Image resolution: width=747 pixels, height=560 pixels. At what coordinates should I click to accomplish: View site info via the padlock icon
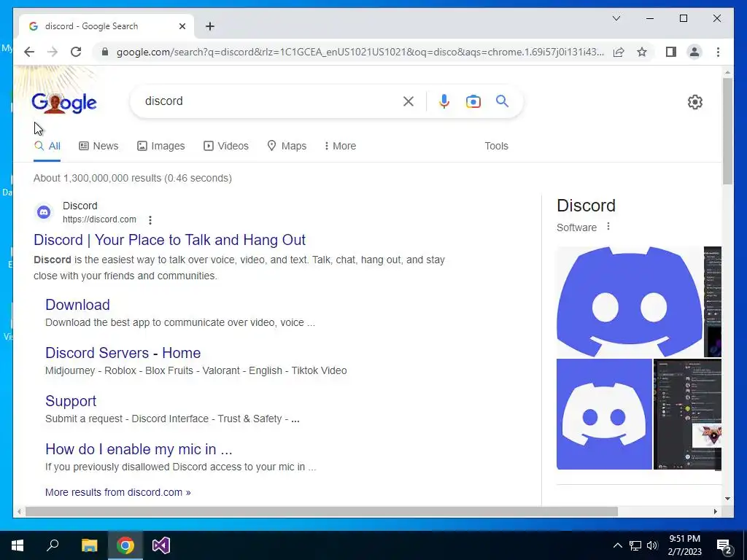105,52
